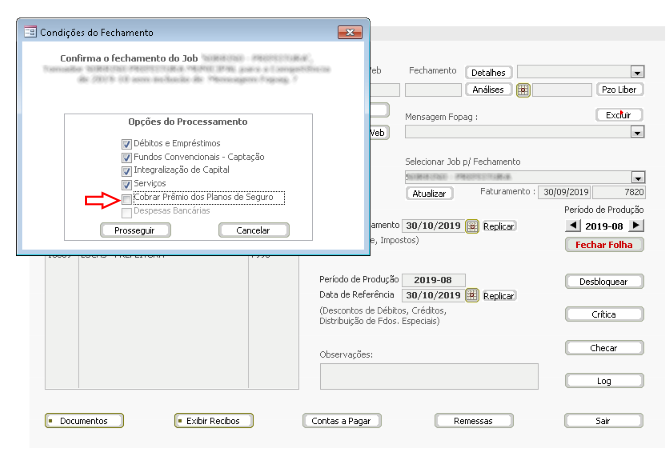
Task: Click previous arrow for Período de Produção
Action: pos(573,226)
